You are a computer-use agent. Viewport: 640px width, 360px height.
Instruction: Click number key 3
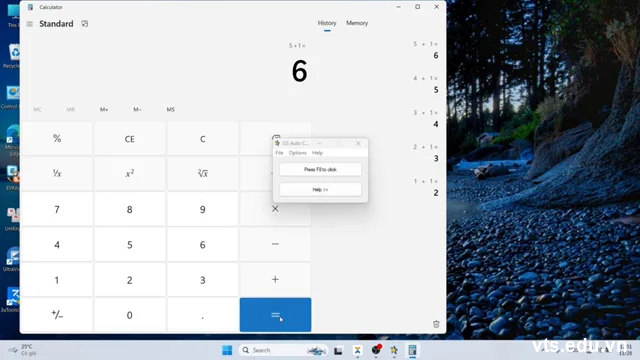tap(202, 280)
